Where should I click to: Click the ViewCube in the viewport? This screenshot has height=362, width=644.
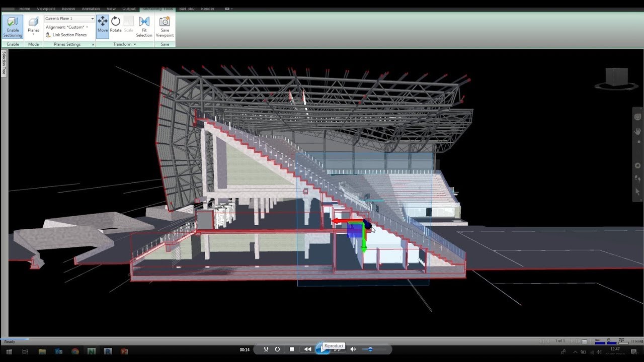(x=617, y=78)
